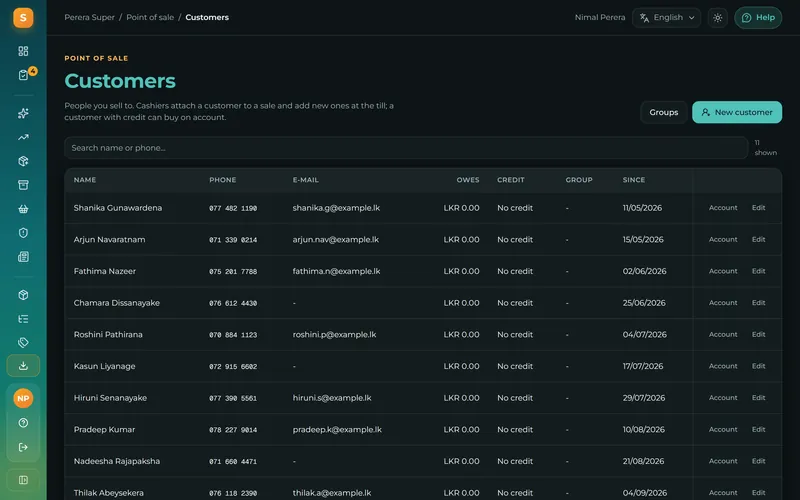Screen dimensions: 800x500
Task: Open the list tree icon in sidebar
Action: pyautogui.click(x=23, y=319)
